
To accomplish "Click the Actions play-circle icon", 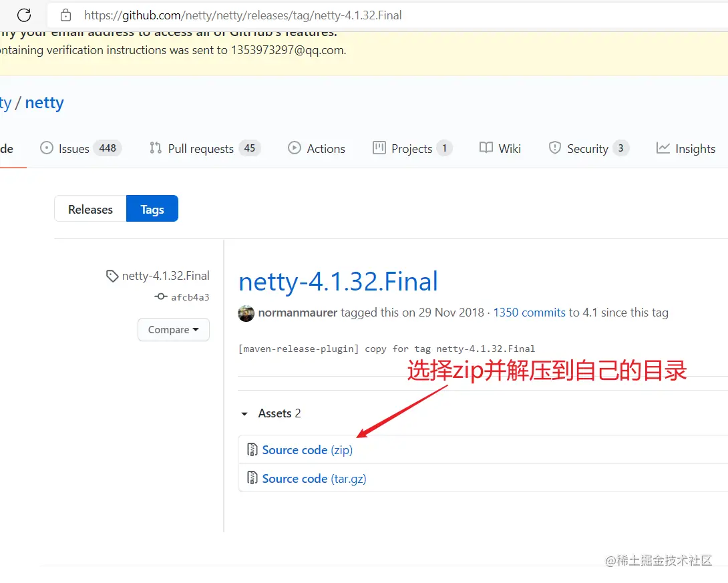I will tap(295, 148).
